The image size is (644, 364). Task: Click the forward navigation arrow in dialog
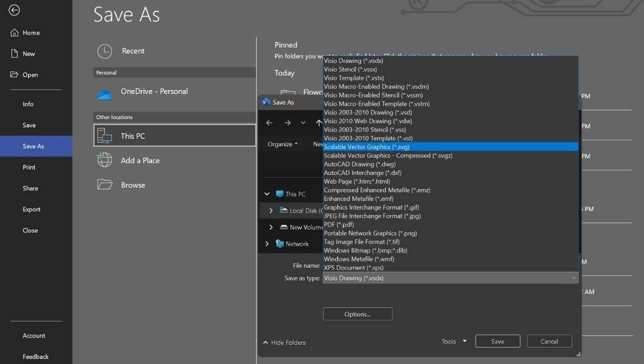click(x=287, y=123)
